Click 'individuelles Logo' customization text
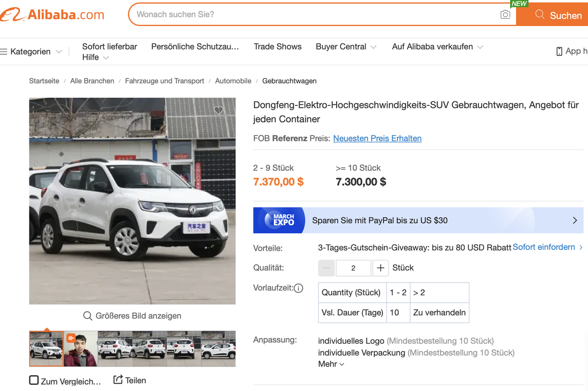 point(351,341)
